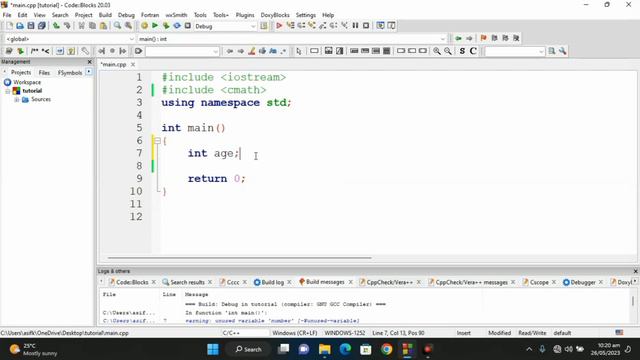Viewport: 640px width, 360px height.
Task: Click the Toggle bookmark flag icon
Action: click(x=484, y=38)
